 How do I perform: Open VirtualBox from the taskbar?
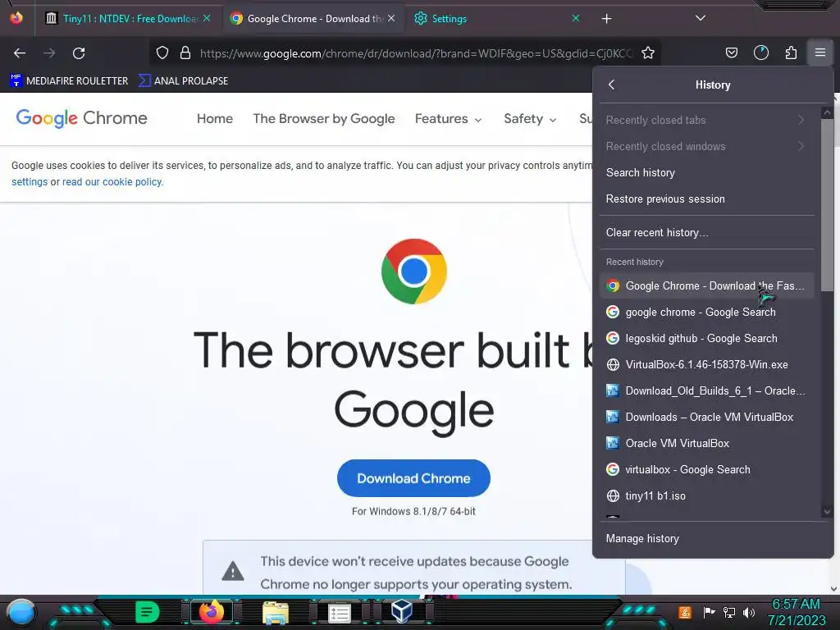pos(402,612)
